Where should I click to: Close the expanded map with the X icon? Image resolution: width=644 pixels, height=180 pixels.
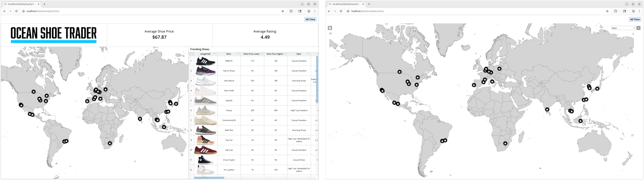coord(639,28)
